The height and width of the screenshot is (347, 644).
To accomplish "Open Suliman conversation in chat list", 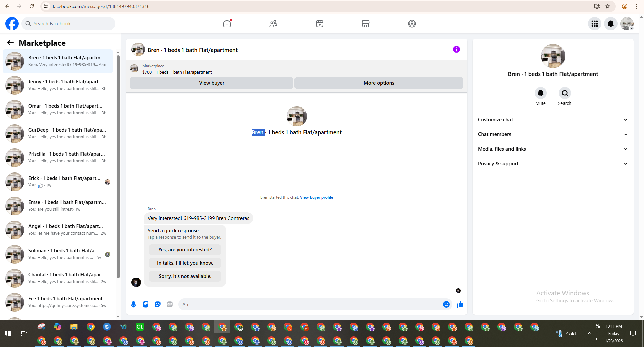I will tap(58, 254).
